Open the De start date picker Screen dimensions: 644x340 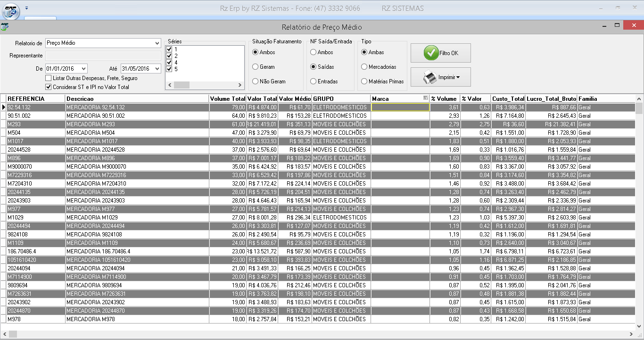pos(84,69)
